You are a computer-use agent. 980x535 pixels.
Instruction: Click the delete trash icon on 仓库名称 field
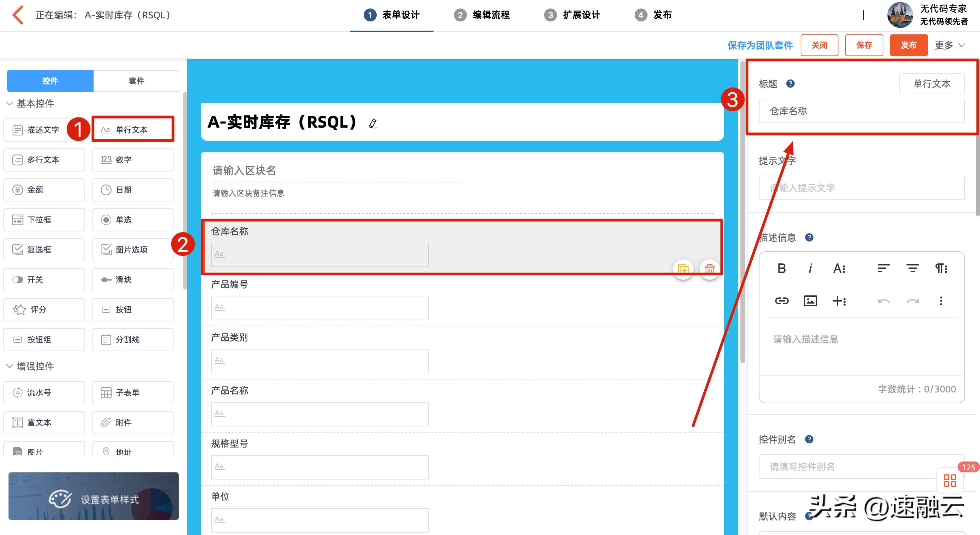tap(709, 270)
